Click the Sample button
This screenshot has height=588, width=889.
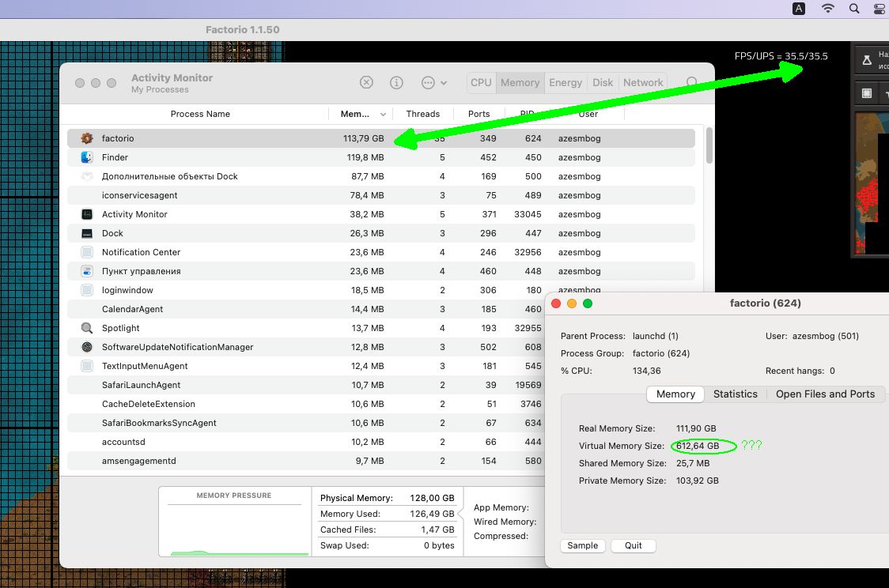pyautogui.click(x=583, y=545)
